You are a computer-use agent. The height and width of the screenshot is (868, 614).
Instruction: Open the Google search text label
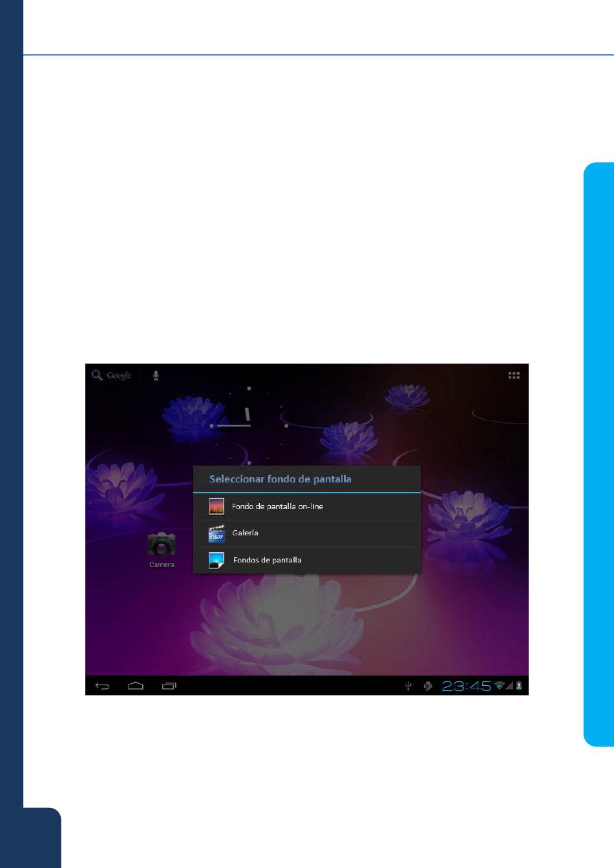(x=120, y=375)
